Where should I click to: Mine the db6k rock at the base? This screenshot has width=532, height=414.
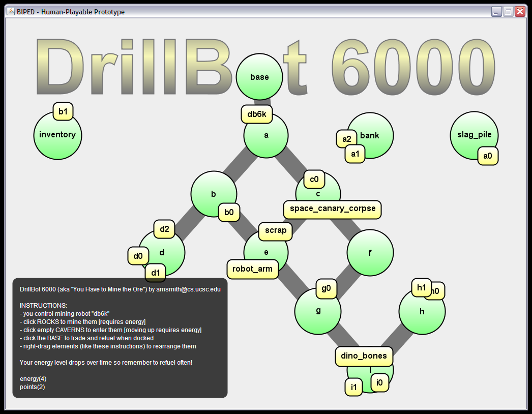click(x=256, y=114)
